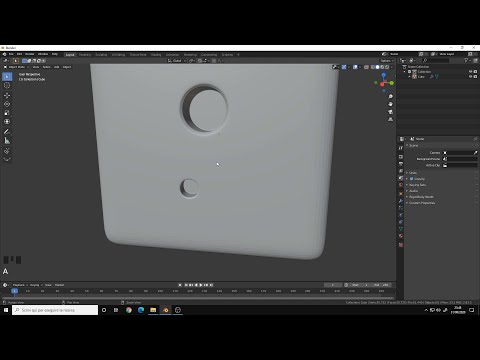The width and height of the screenshot is (480, 360).
Task: Switch to the Modeling workspace tab
Action: [85, 55]
